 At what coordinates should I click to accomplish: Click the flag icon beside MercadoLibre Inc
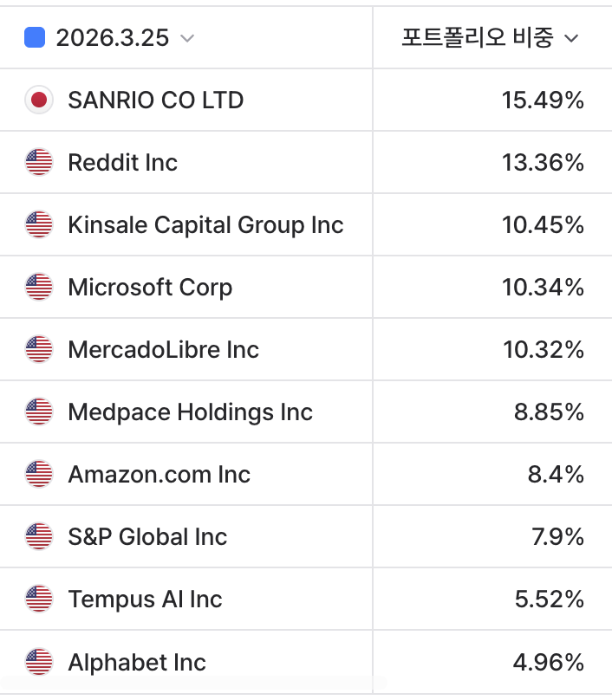point(38,349)
